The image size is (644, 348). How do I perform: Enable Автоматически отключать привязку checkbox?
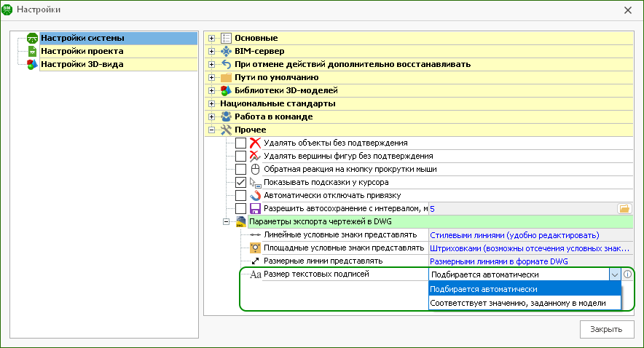(240, 196)
